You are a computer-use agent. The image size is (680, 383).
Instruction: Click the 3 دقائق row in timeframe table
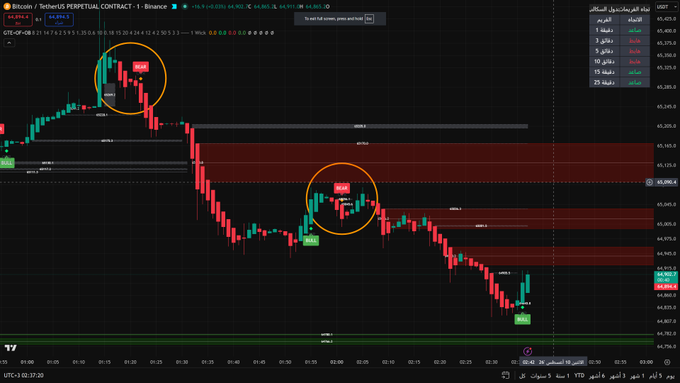[619, 40]
